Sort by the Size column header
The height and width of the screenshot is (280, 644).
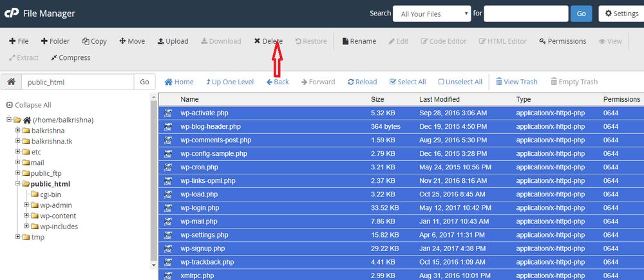coord(377,99)
